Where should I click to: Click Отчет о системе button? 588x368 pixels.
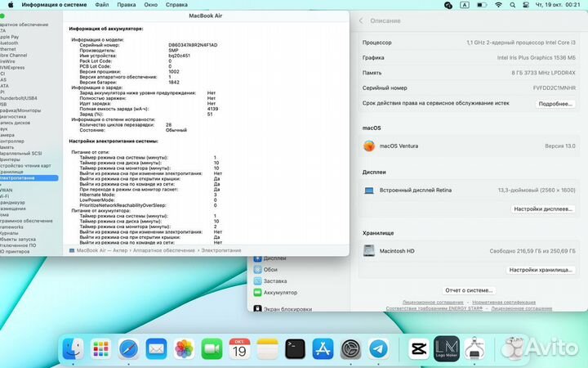[469, 290]
